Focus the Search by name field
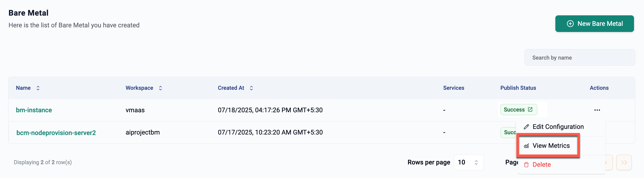This screenshot has width=644, height=178. [x=580, y=58]
